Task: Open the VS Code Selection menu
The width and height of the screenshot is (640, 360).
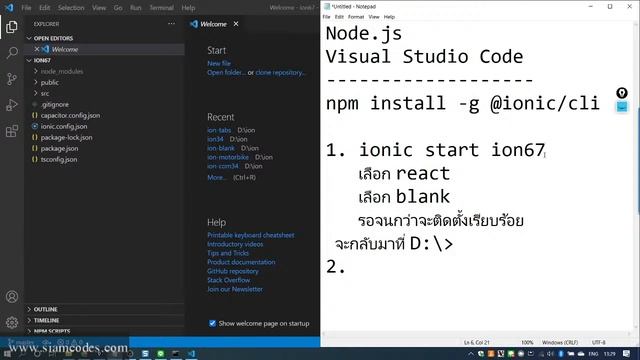Action: coord(71,8)
